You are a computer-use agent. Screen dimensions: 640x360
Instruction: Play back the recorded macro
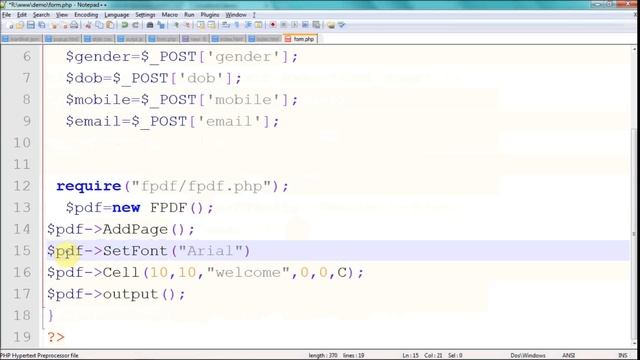point(294,25)
